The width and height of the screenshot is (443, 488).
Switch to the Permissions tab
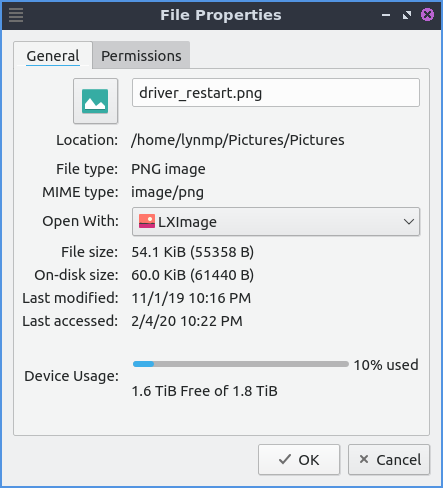(141, 56)
